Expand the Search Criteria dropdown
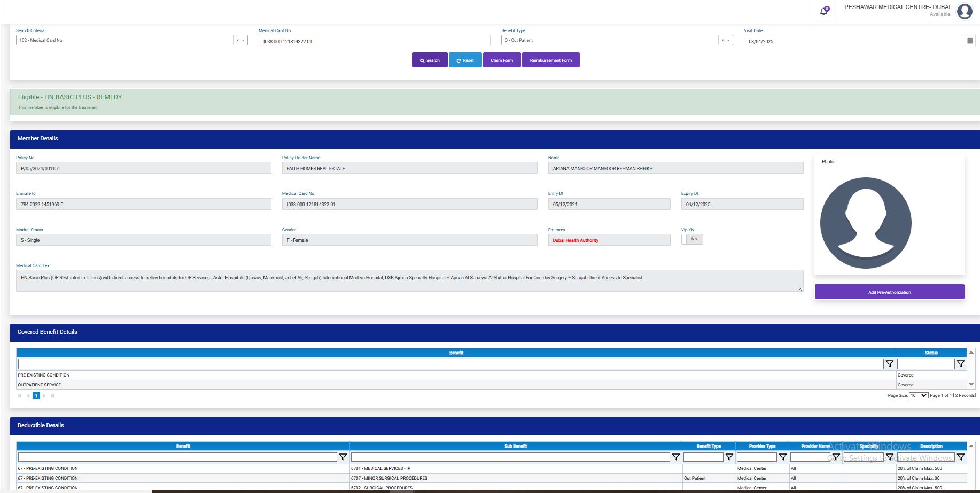Image resolution: width=980 pixels, height=493 pixels. (x=244, y=41)
